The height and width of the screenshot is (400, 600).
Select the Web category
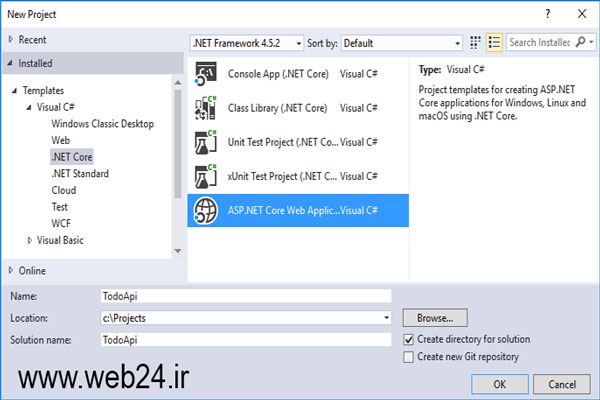pos(60,140)
